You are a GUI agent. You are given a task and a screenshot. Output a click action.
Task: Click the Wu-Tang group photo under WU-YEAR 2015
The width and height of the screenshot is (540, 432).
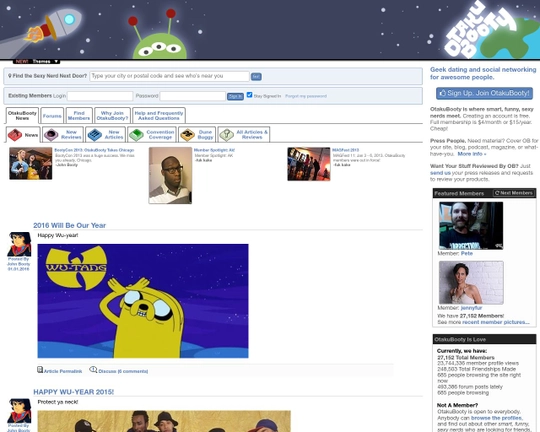click(164, 421)
